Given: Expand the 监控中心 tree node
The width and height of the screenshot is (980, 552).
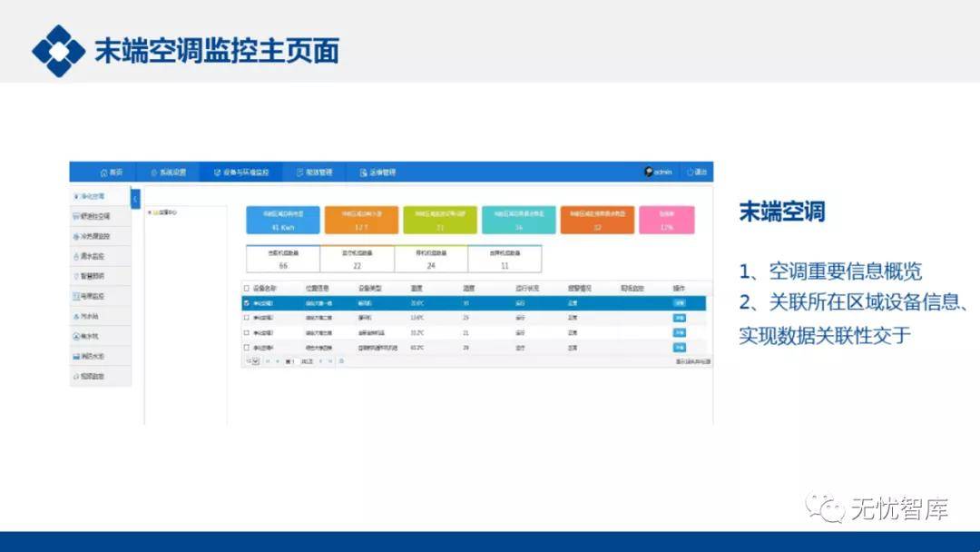Looking at the screenshot, I should 149,213.
